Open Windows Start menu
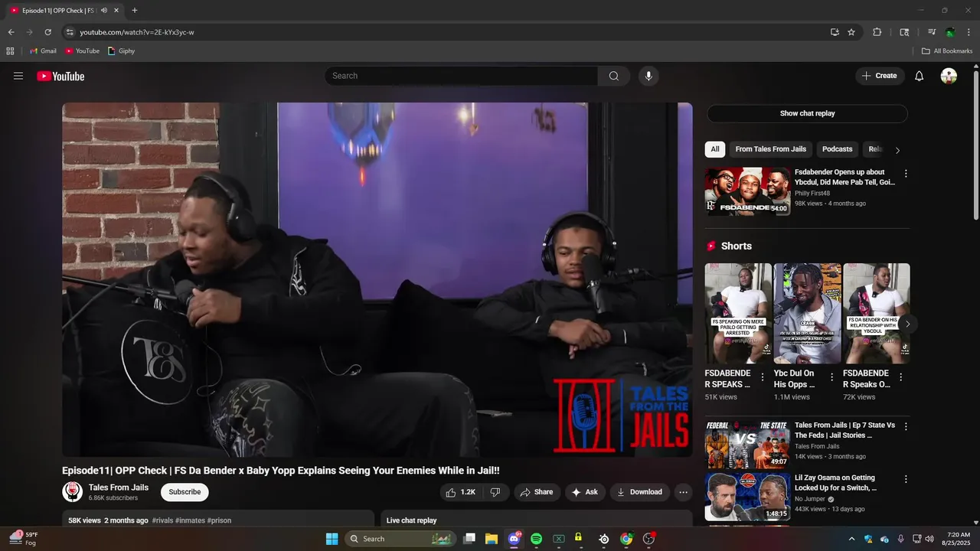Viewport: 980px width, 551px height. 332,539
